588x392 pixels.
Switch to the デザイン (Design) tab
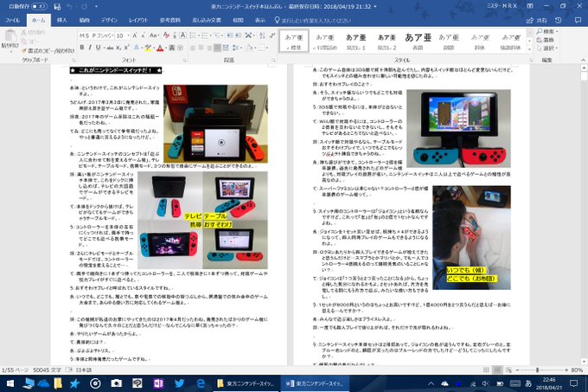[109, 20]
